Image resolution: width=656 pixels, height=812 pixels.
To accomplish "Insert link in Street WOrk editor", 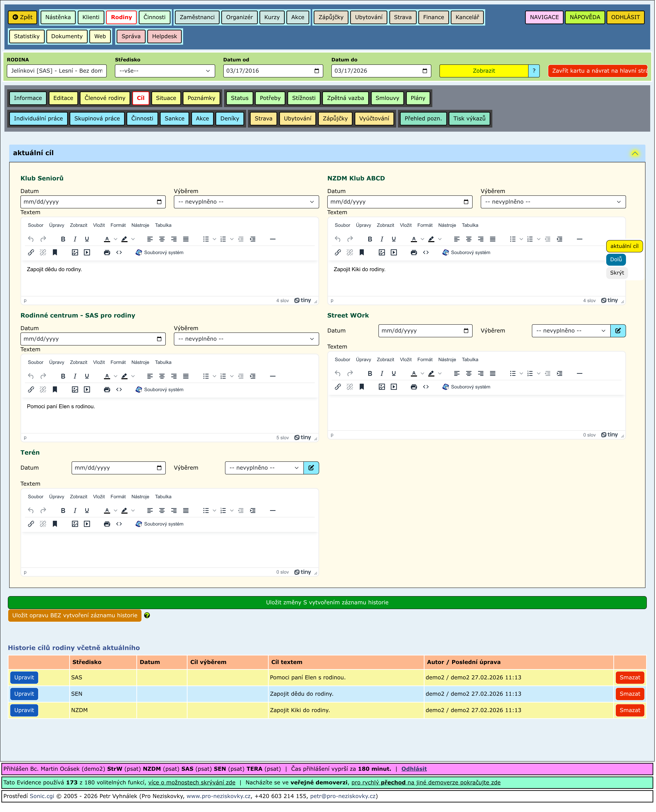I will tap(338, 387).
